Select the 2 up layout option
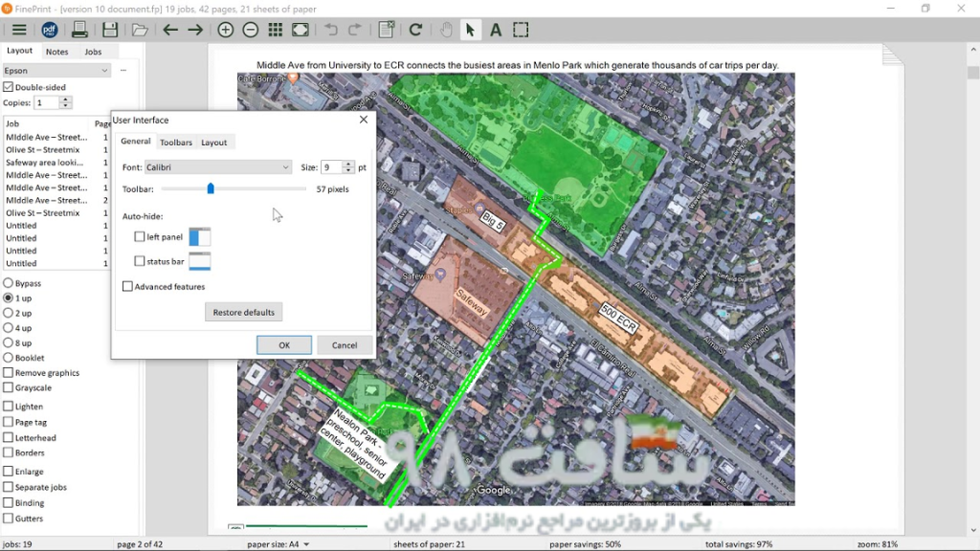Image resolution: width=980 pixels, height=551 pixels. point(8,313)
